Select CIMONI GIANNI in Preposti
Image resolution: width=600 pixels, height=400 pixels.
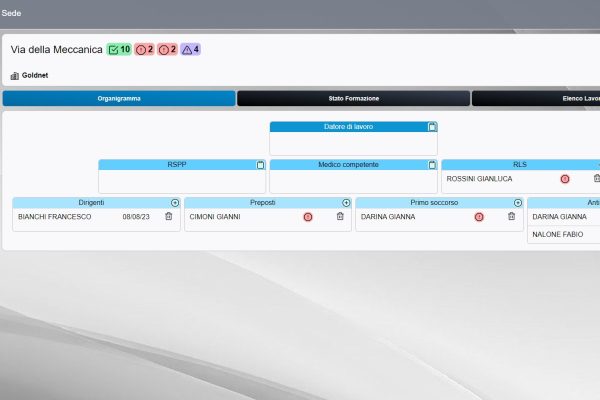[x=215, y=217]
